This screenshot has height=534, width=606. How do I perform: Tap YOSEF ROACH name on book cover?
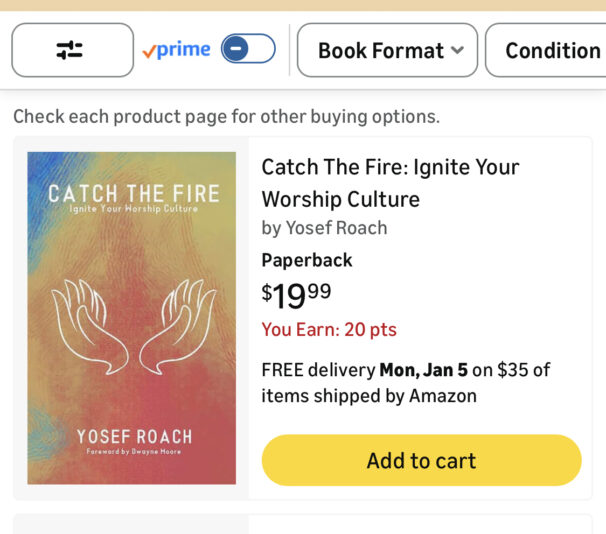coord(134,437)
